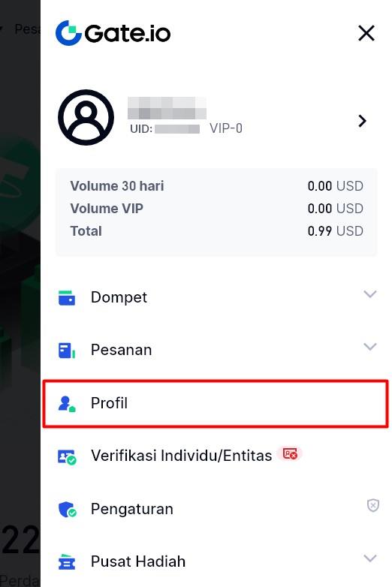Expand the Pusat Hadiah chevron
The width and height of the screenshot is (392, 587).
point(370,558)
